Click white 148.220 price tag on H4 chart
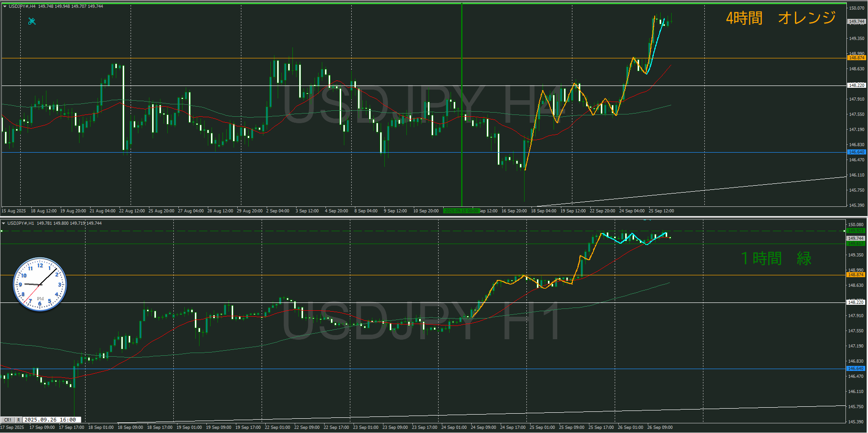Screen dimensions: 868x433 [x=856, y=85]
